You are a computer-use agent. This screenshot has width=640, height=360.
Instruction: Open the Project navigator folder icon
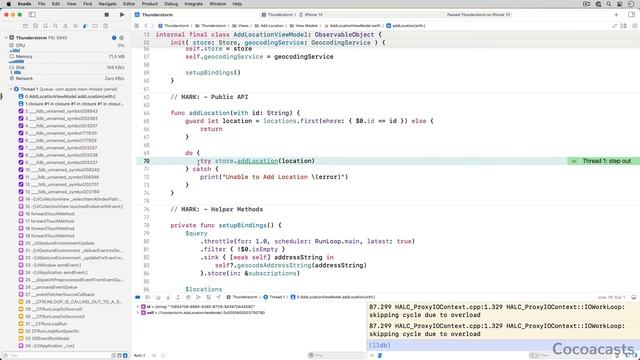pos(25,26)
